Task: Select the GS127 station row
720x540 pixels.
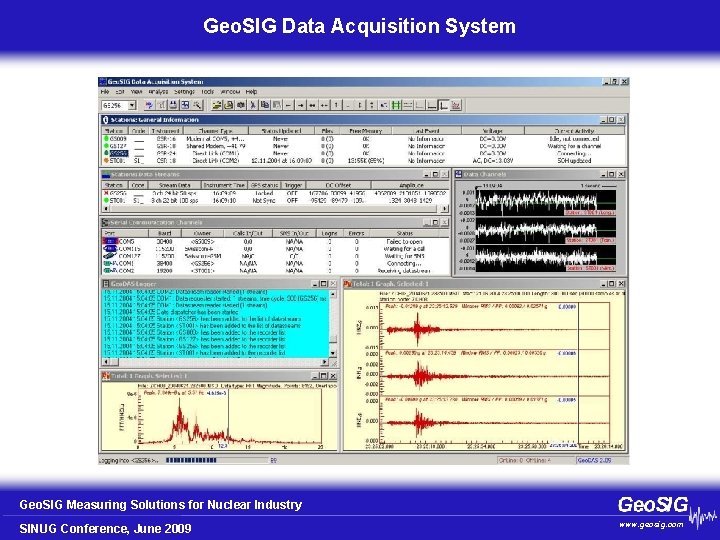Action: (x=364, y=146)
